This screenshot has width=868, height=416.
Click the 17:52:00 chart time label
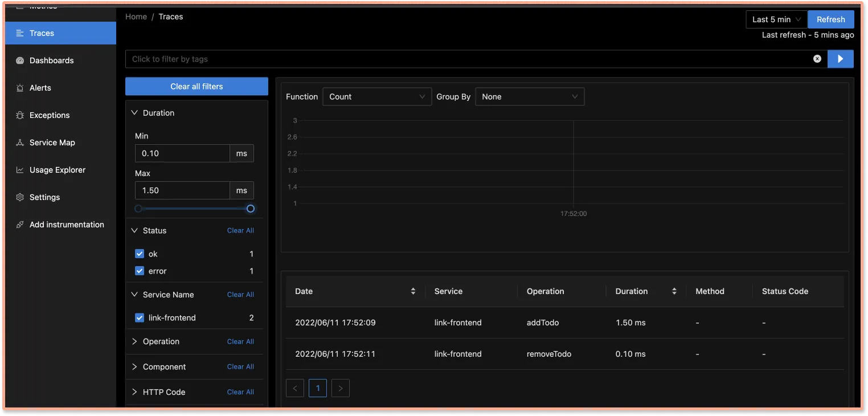pyautogui.click(x=574, y=214)
